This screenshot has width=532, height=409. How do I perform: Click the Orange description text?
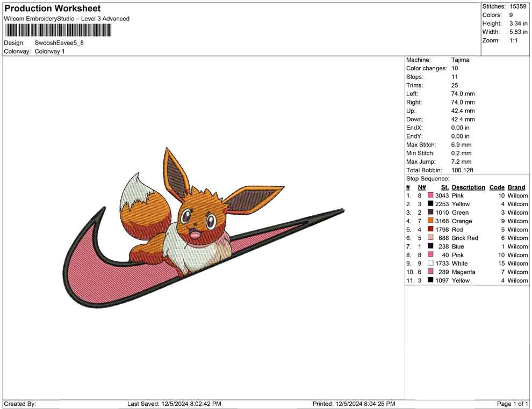click(x=462, y=221)
